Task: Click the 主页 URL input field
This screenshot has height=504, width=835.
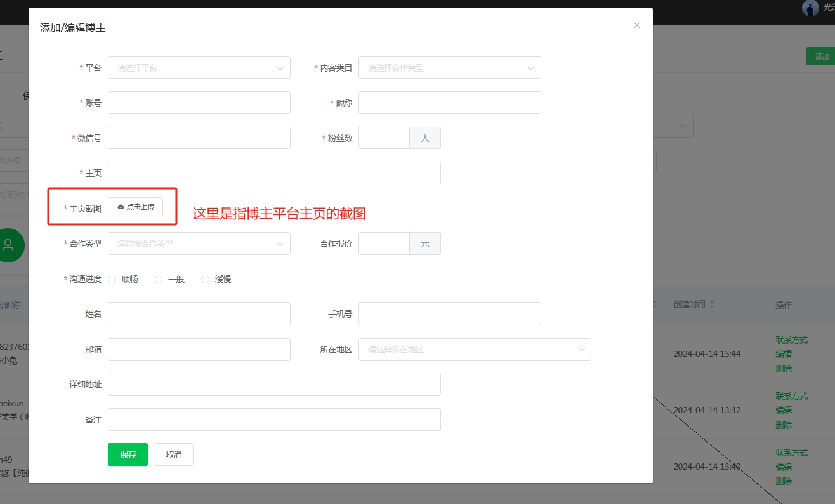Action: point(274,173)
